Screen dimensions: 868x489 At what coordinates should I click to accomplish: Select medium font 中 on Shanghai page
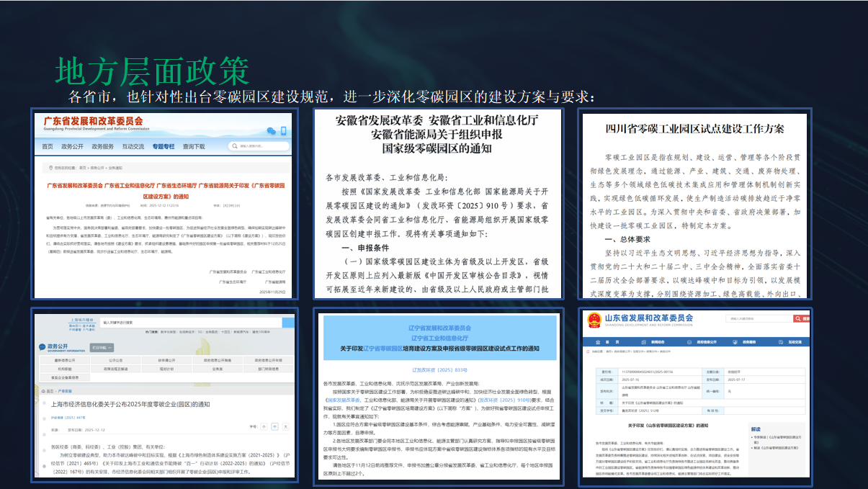coord(274,426)
